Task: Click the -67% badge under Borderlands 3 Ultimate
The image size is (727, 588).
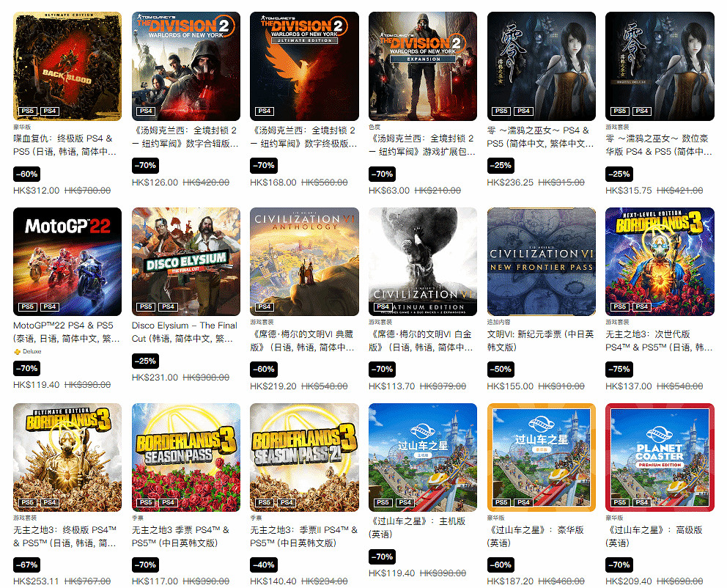Action: click(x=27, y=565)
